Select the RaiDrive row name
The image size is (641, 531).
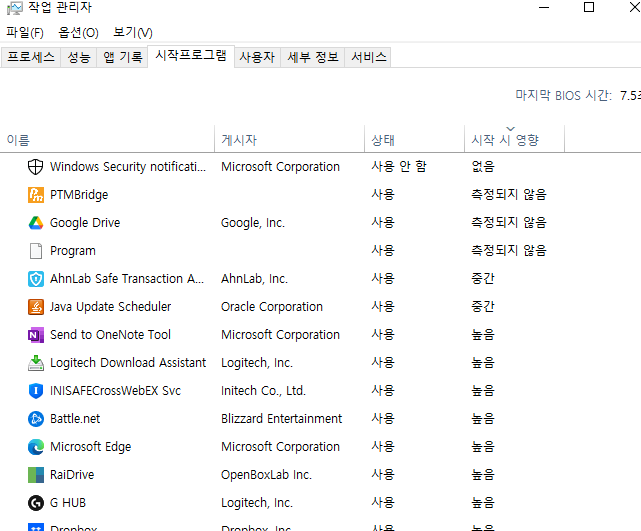(72, 475)
